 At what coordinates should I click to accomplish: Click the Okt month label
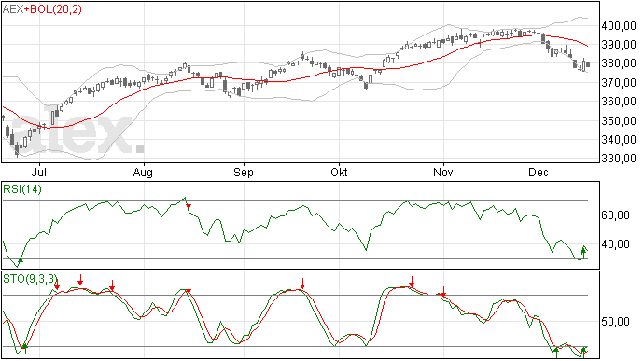coord(339,172)
